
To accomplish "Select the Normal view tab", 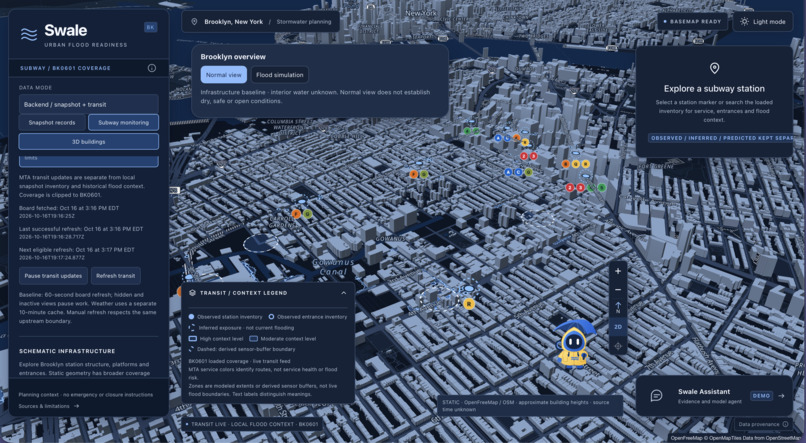I will [224, 75].
